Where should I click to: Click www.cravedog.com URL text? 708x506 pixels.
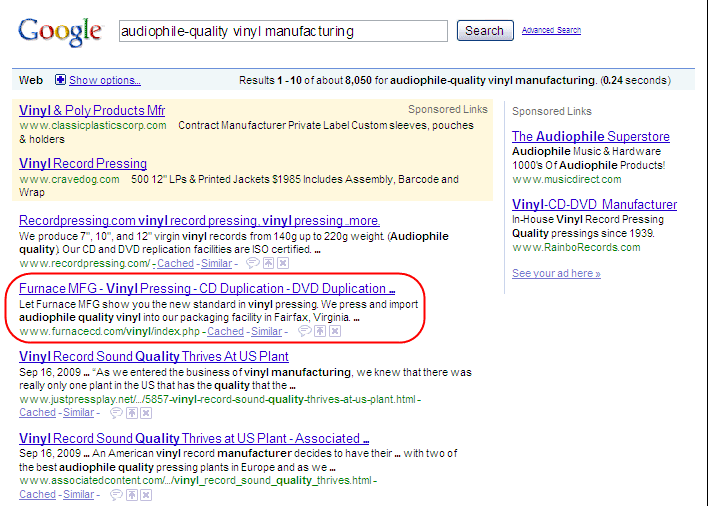pos(69,180)
